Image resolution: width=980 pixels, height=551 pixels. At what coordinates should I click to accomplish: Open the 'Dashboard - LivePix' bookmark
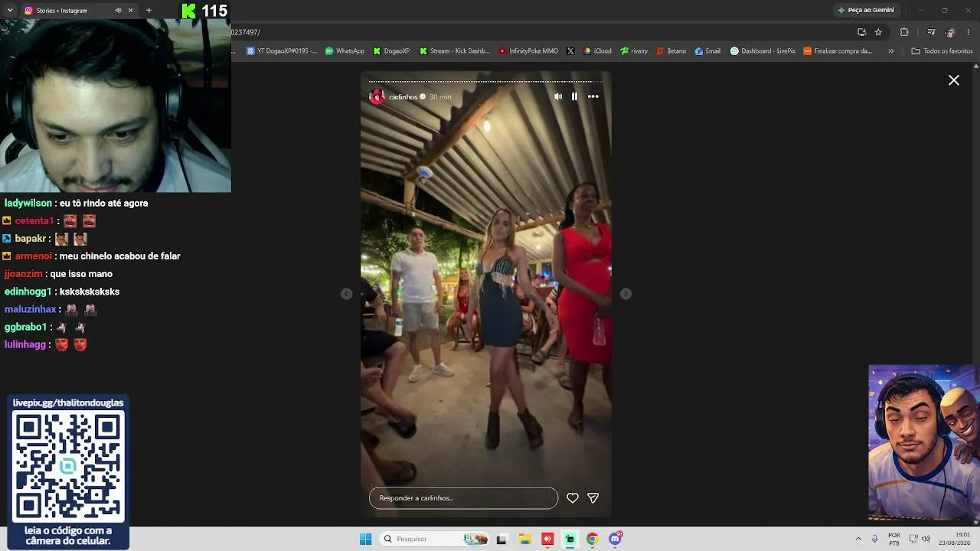pos(763,51)
